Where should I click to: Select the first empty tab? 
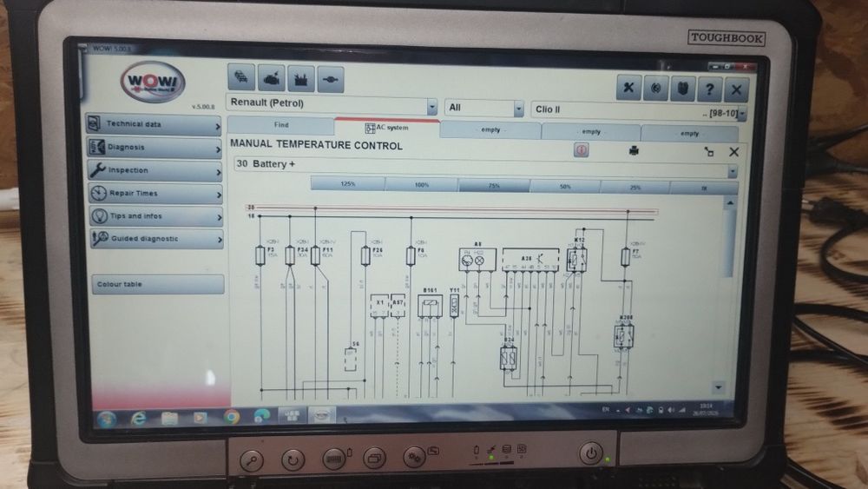point(490,130)
